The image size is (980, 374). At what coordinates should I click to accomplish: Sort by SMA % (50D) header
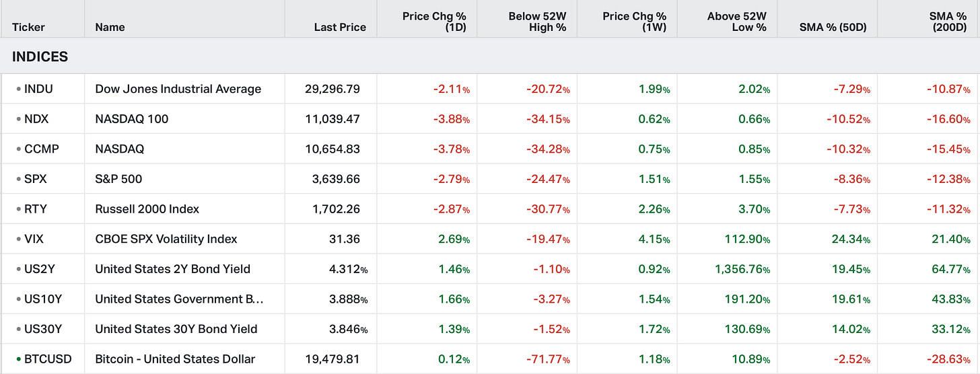pyautogui.click(x=833, y=28)
